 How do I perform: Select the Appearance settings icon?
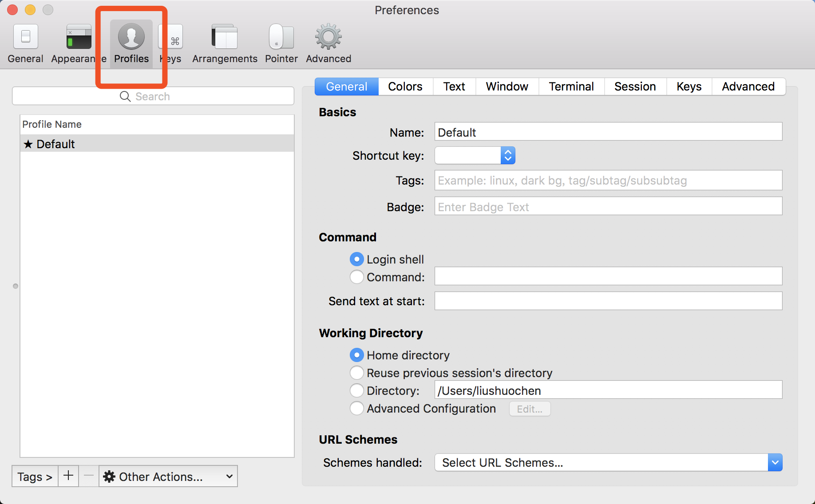pyautogui.click(x=79, y=42)
